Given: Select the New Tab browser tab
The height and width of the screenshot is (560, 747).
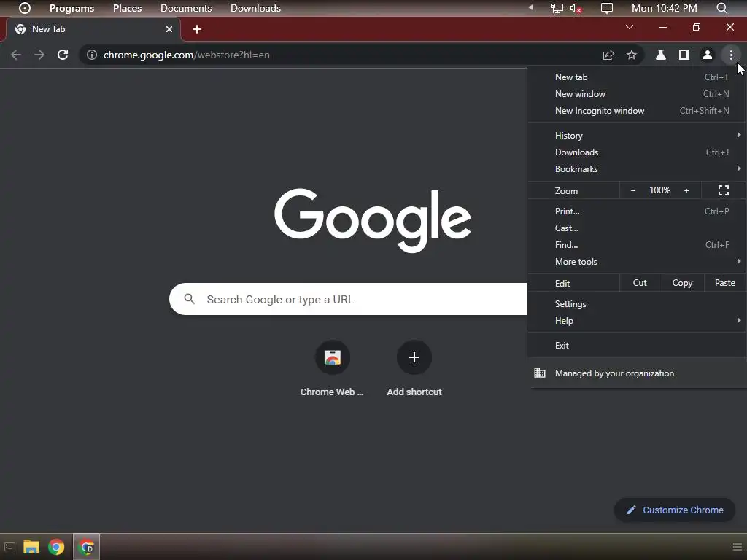Looking at the screenshot, I should (93, 29).
